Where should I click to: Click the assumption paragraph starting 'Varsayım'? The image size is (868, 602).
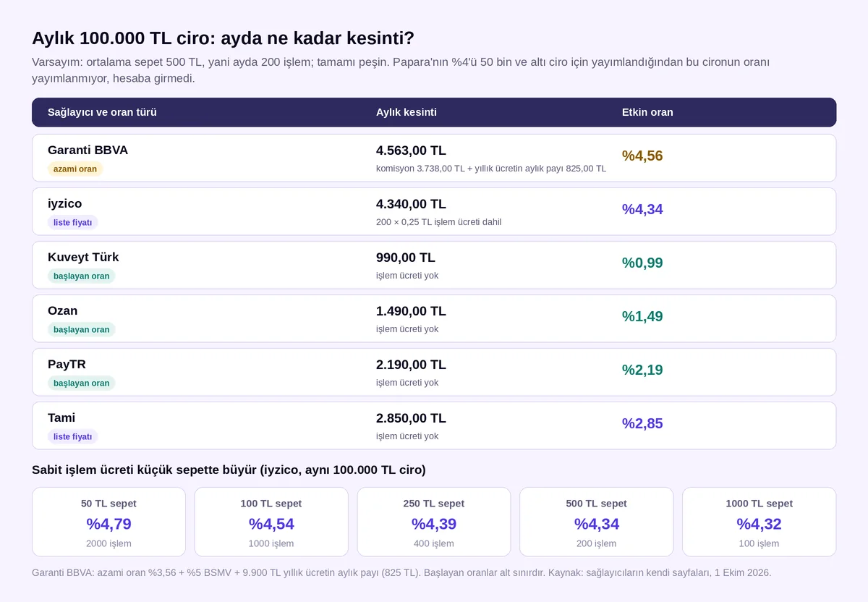(x=401, y=70)
